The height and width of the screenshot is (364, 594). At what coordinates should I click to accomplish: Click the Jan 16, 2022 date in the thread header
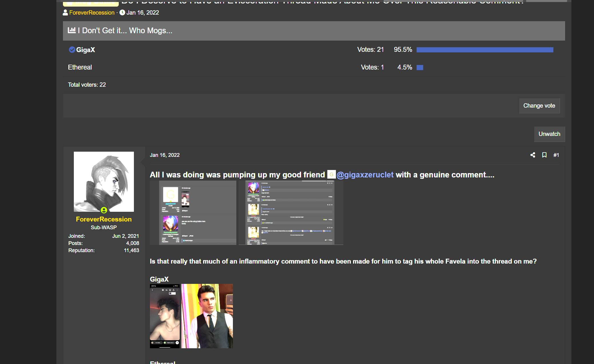pos(143,13)
